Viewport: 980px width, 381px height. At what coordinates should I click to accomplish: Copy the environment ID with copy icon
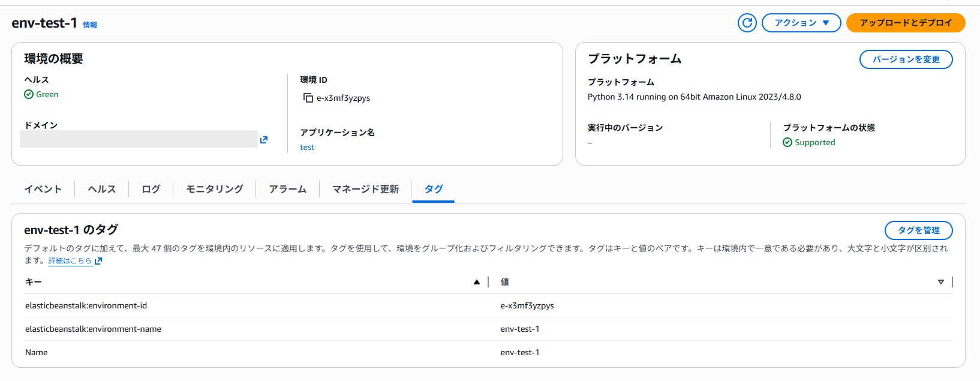pyautogui.click(x=308, y=98)
